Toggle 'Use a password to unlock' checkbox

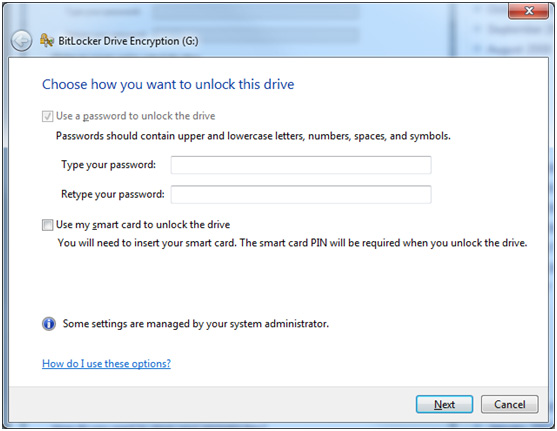47,116
